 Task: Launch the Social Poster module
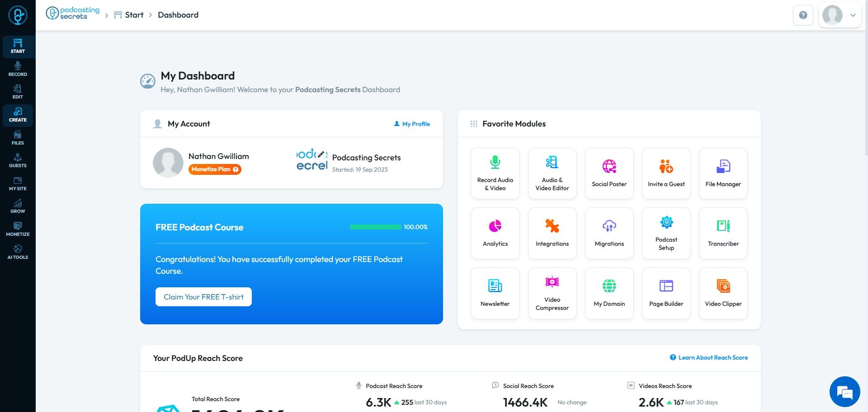(x=609, y=173)
